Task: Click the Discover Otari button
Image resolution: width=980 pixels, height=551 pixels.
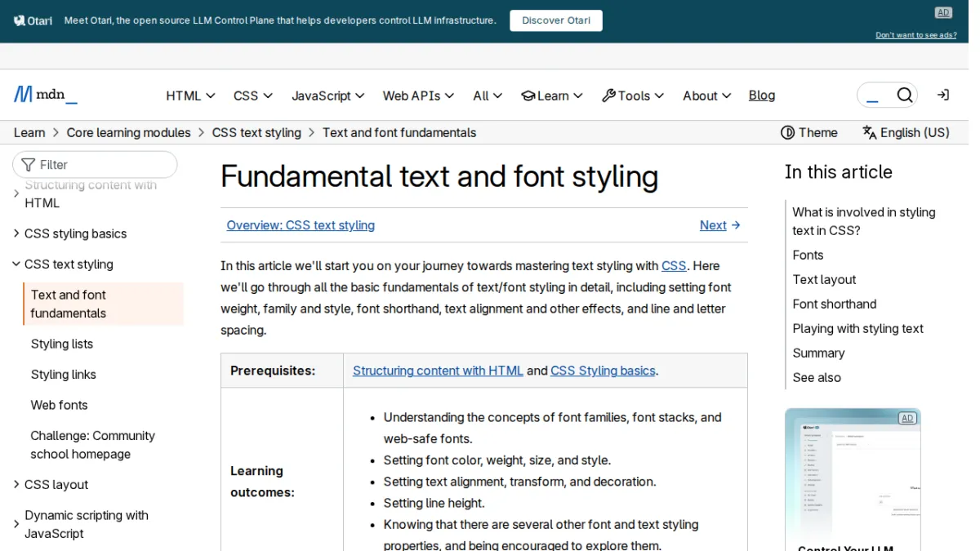Action: (556, 20)
